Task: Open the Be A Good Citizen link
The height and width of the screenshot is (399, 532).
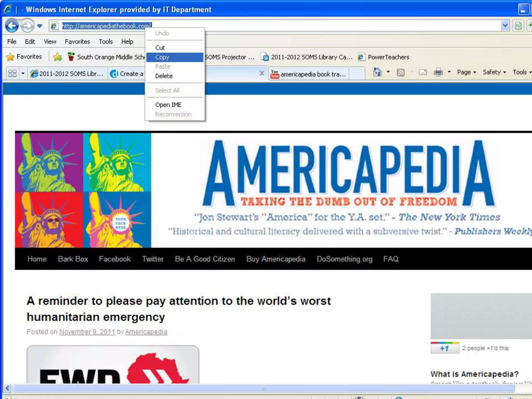Action: (205, 259)
